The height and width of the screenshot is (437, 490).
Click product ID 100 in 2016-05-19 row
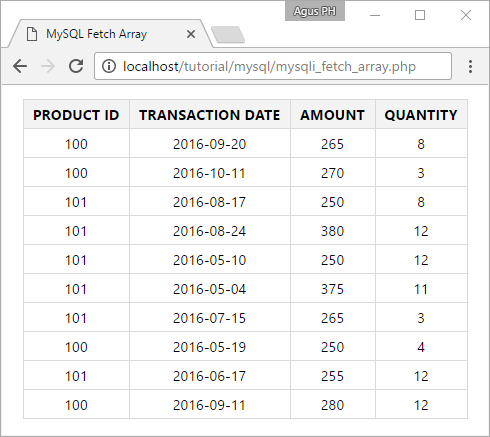tap(76, 347)
